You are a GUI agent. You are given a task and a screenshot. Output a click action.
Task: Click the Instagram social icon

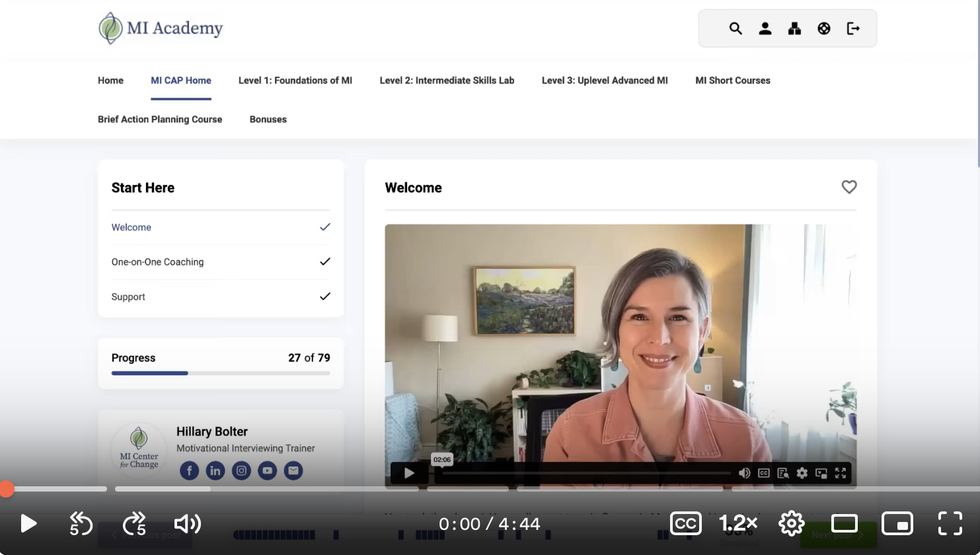tap(241, 470)
